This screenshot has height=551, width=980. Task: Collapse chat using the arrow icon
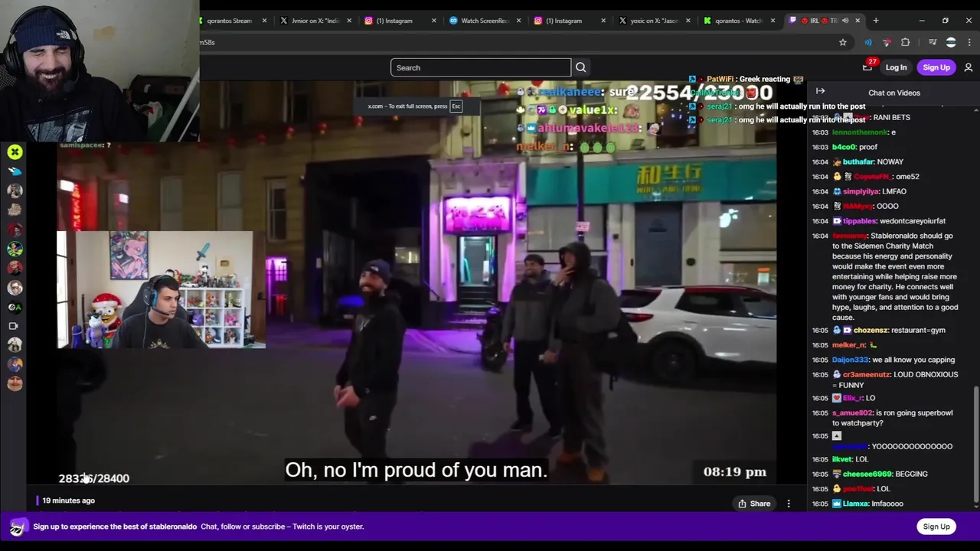(820, 92)
